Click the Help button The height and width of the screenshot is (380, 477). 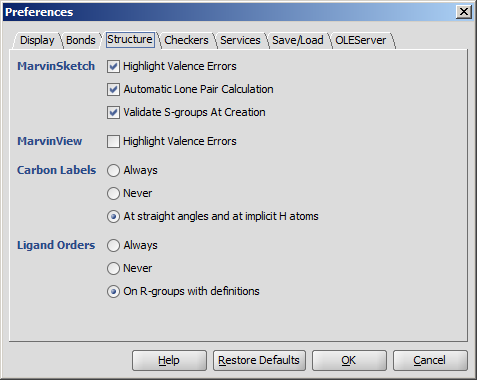[169, 360]
